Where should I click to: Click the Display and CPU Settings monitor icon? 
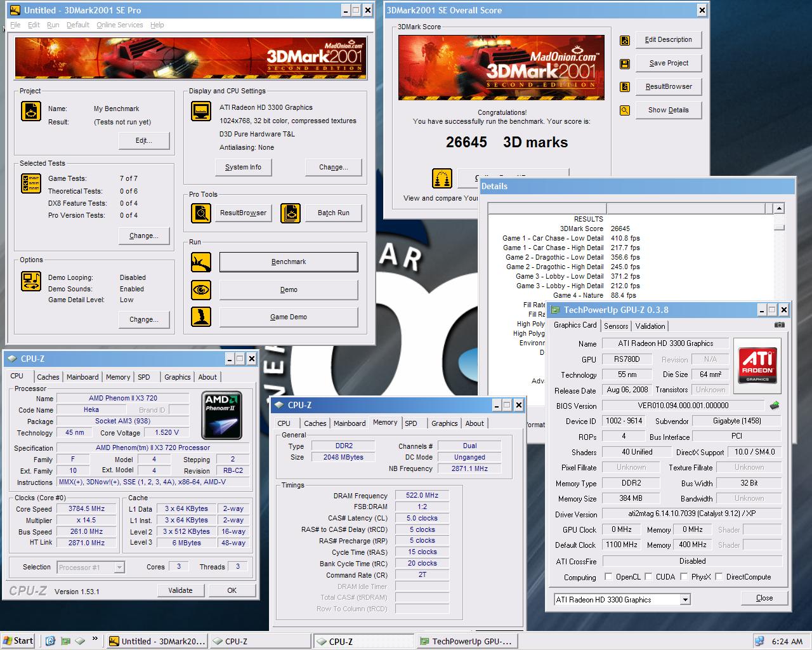[x=201, y=111]
